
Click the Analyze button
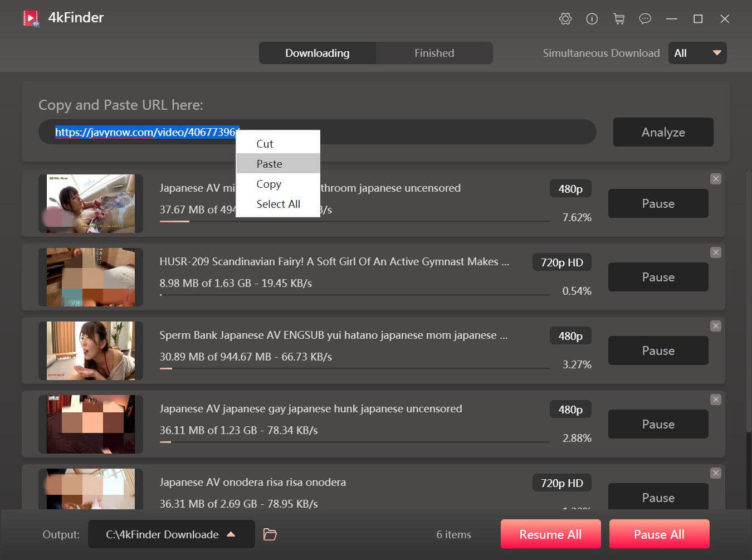[663, 132]
